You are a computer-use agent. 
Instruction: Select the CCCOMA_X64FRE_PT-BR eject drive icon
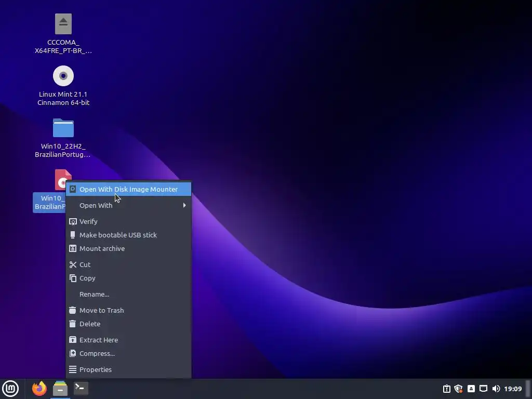pos(63,24)
